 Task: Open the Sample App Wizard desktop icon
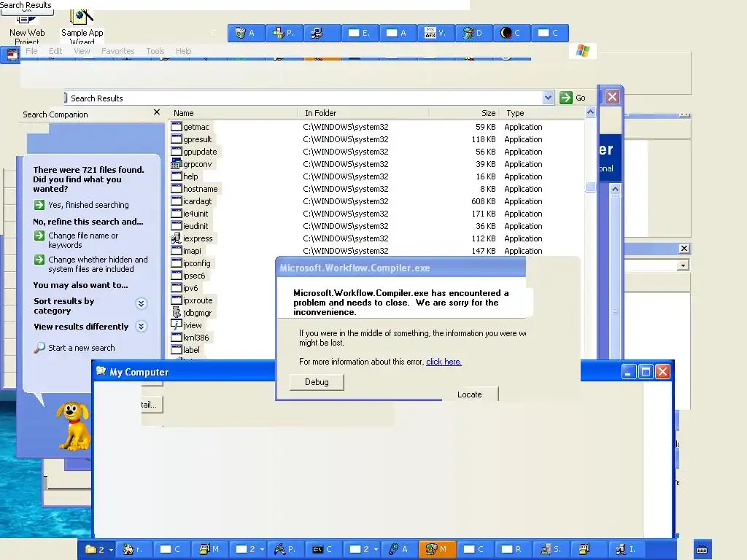(82, 28)
